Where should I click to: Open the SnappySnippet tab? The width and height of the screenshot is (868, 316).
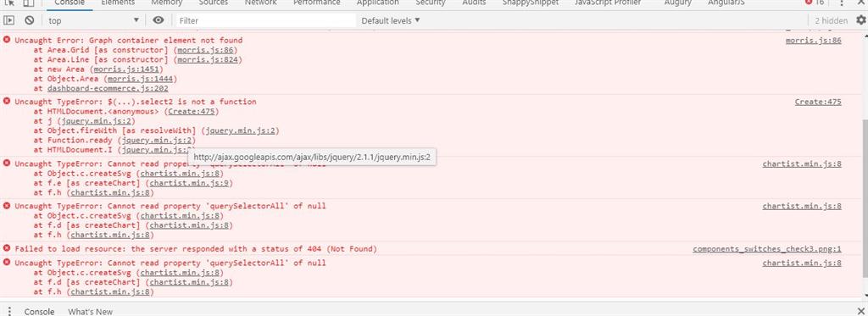pyautogui.click(x=531, y=3)
